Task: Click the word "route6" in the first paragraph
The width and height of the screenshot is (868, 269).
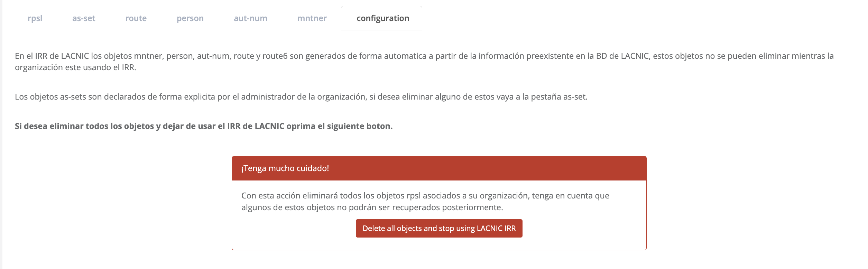Action: 275,56
